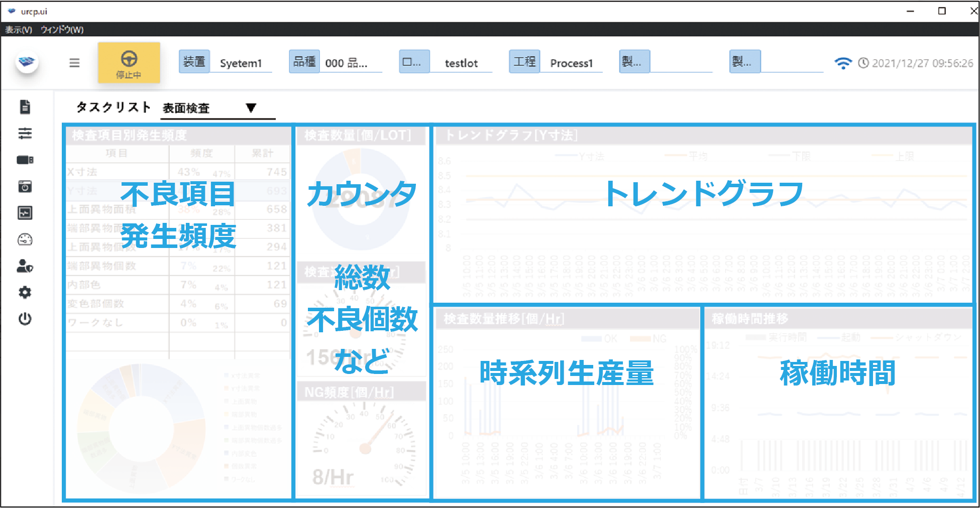Click the power shutdown icon at sidebar bottom
The image size is (980, 508).
[25, 319]
